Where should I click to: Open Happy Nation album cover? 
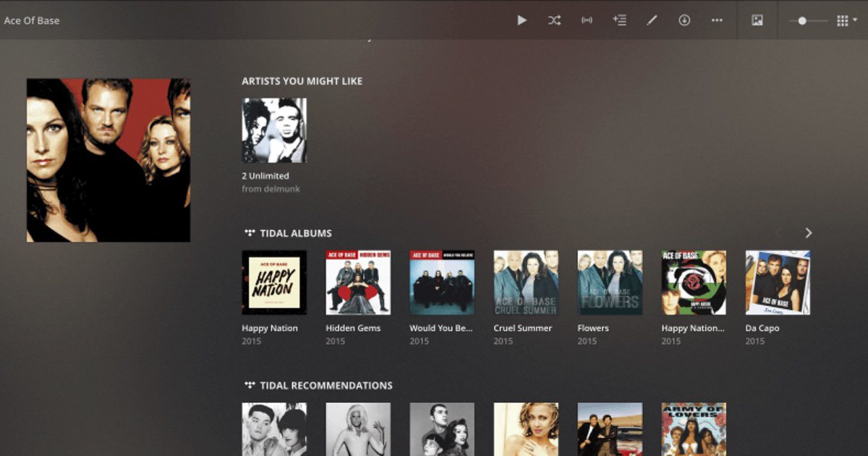click(274, 282)
